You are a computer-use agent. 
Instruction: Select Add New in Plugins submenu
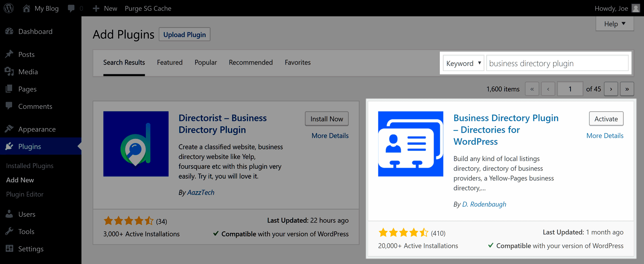20,180
